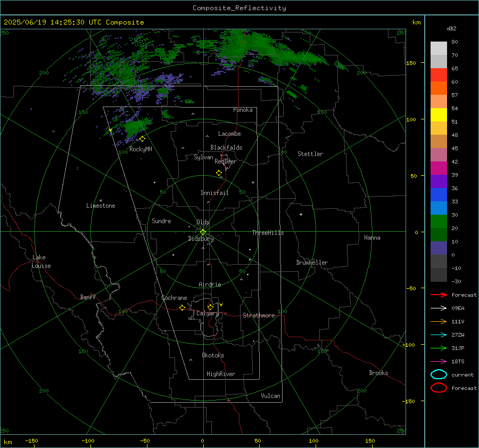Click the Vulcan label
479x448 pixels.
[271, 396]
